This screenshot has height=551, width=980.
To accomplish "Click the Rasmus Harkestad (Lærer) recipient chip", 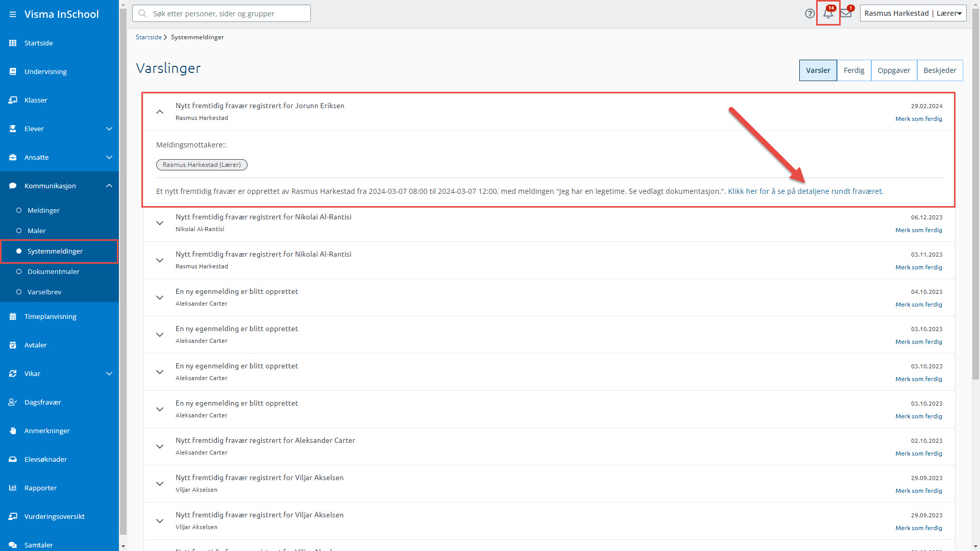I will pyautogui.click(x=202, y=165).
